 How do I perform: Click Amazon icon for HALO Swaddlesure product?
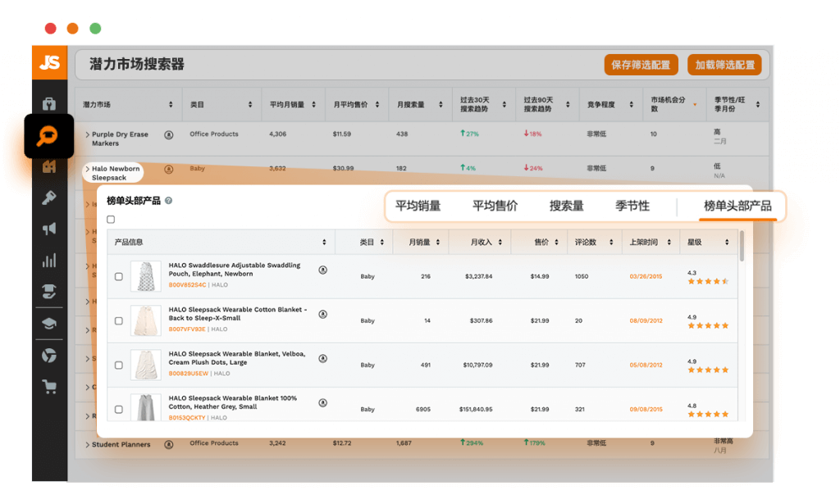323,270
